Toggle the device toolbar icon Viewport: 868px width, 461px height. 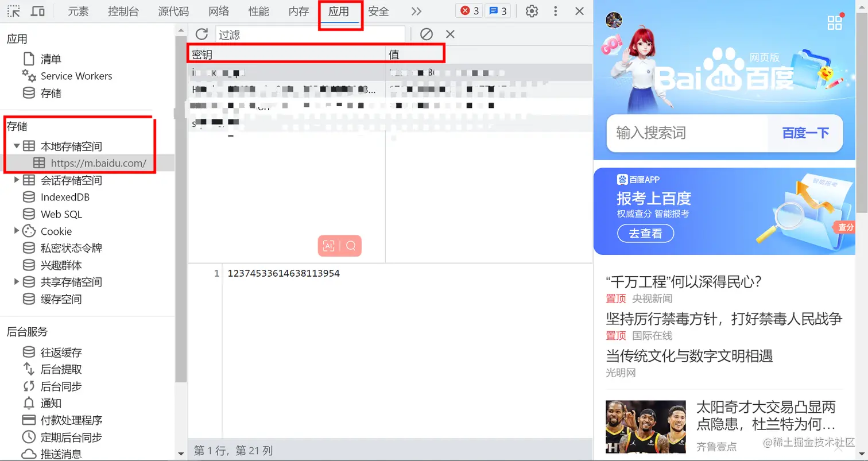(38, 11)
